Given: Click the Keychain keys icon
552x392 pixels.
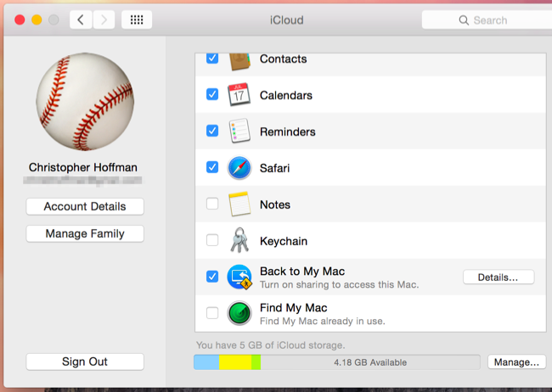Looking at the screenshot, I should (x=239, y=241).
